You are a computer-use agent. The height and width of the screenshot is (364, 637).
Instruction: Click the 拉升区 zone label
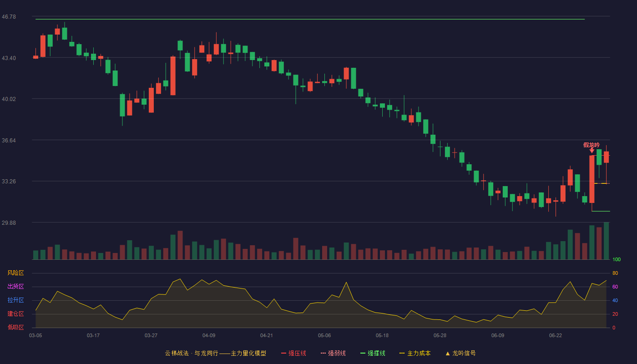(x=15, y=300)
